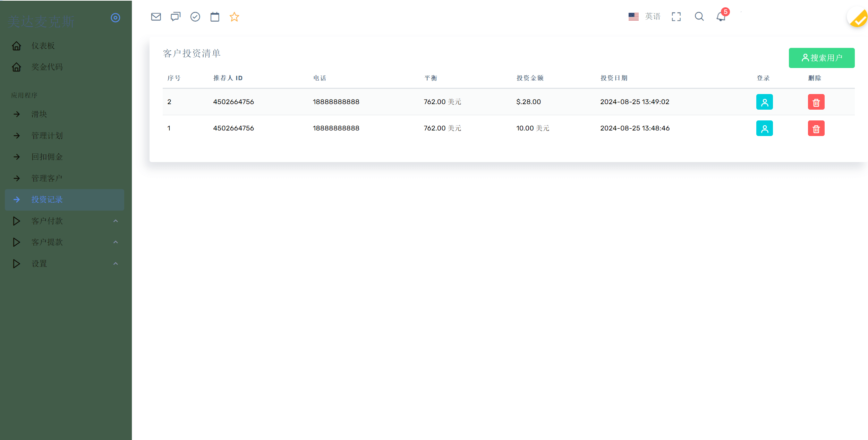Viewport: 868px width, 440px height.
Task: Click date 2024-08-25 13:49:02
Action: point(635,102)
